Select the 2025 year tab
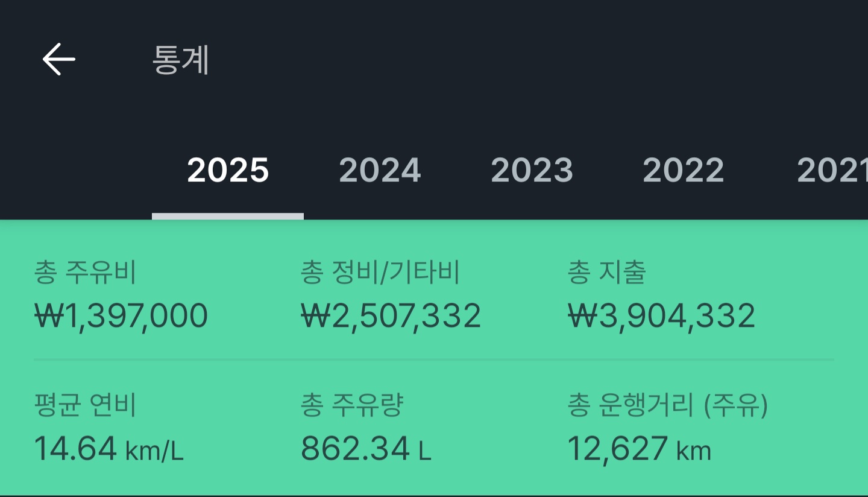 click(228, 170)
